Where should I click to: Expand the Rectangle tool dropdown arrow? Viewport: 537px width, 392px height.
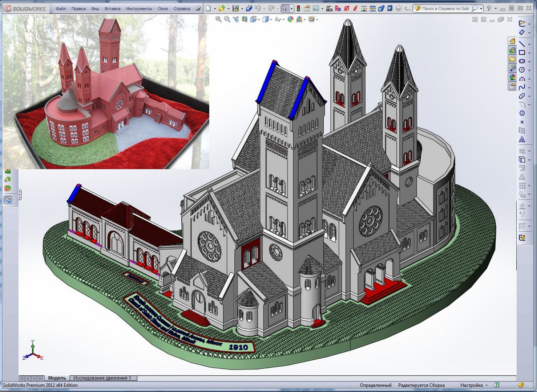(529, 53)
